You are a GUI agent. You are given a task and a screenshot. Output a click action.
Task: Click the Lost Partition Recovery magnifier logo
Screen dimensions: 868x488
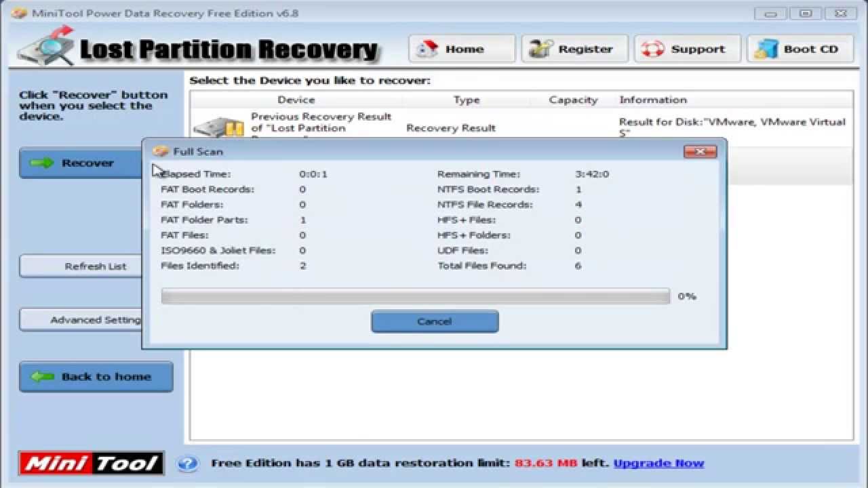(46, 46)
